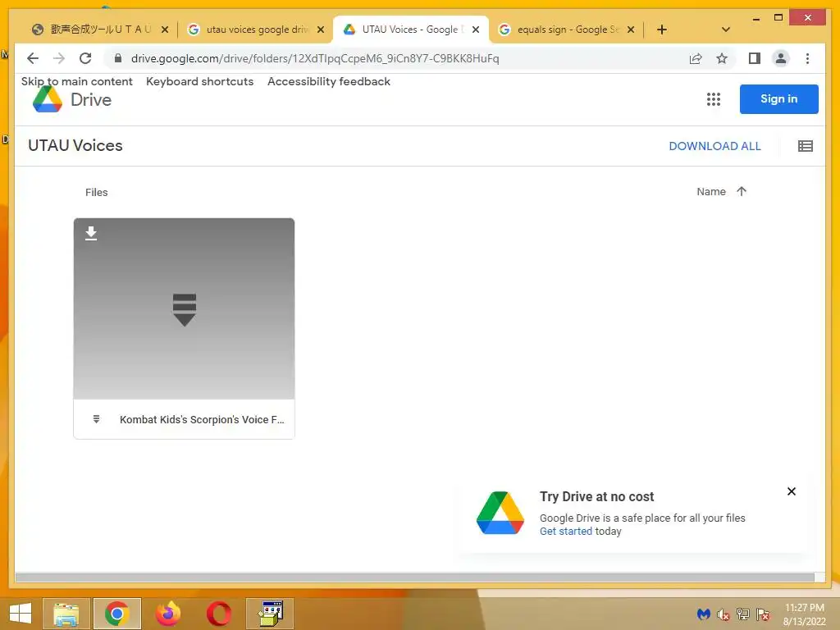840x630 pixels.
Task: Launch Firefox from the taskbar
Action: (x=167, y=614)
